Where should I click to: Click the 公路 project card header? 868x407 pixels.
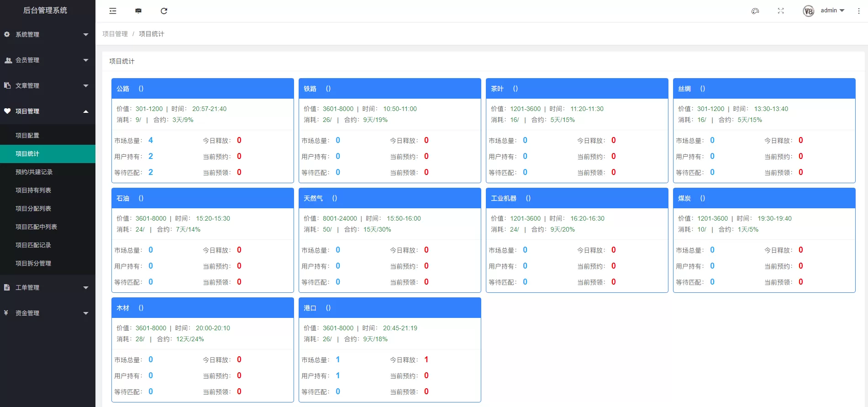point(202,89)
